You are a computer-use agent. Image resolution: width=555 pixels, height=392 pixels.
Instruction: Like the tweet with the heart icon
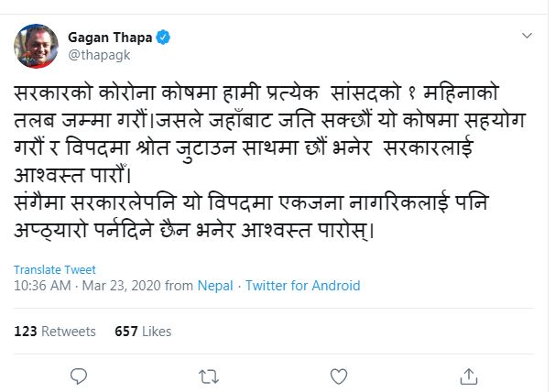coord(339,375)
